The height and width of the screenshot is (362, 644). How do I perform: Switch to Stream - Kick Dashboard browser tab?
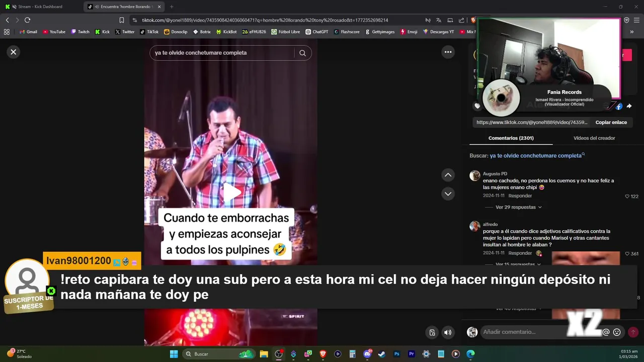(x=40, y=7)
